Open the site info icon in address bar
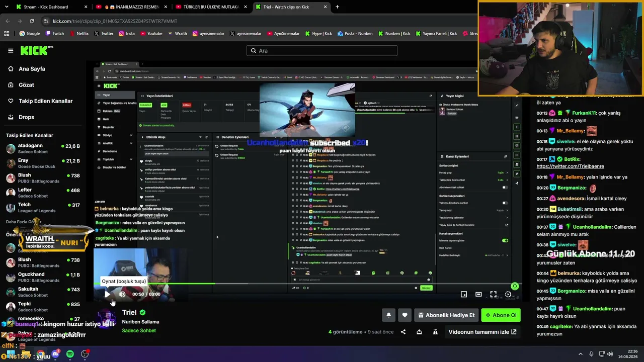The width and height of the screenshot is (644, 362). [46, 21]
